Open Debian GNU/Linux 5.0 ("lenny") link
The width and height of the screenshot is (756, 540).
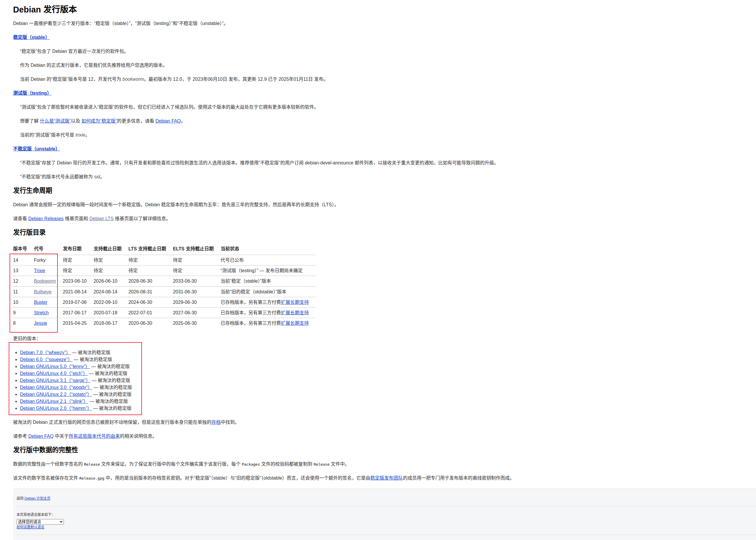55,366
